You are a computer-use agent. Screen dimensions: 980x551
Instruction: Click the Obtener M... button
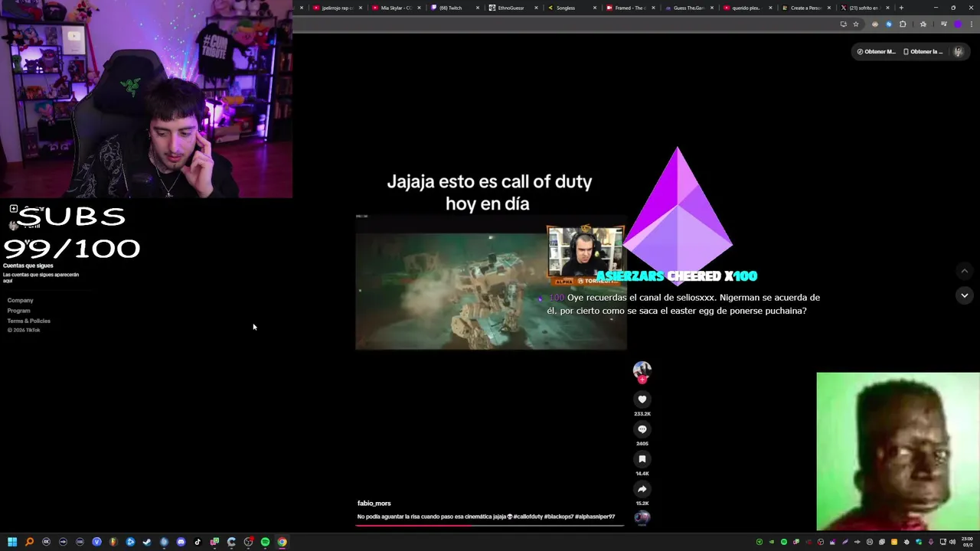(876, 51)
